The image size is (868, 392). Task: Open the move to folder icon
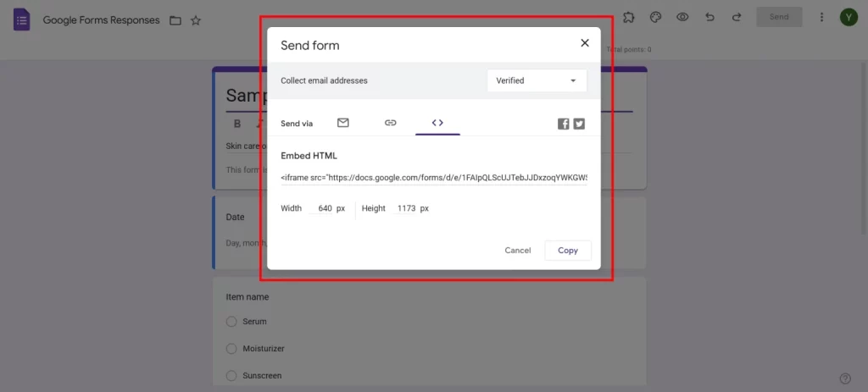pos(175,20)
